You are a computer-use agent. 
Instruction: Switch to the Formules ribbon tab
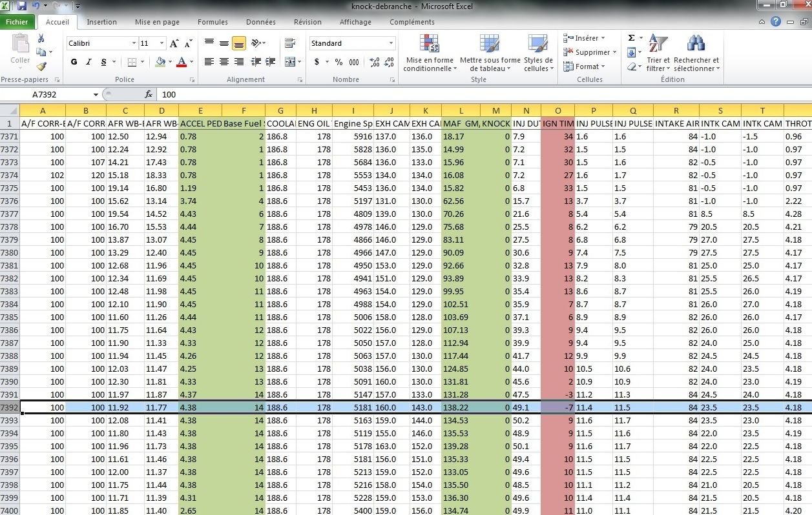[213, 21]
